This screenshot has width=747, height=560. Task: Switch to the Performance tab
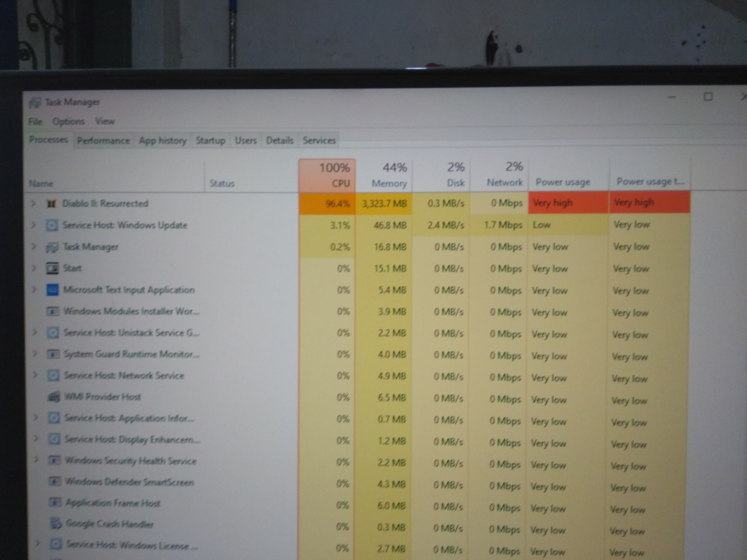[103, 141]
